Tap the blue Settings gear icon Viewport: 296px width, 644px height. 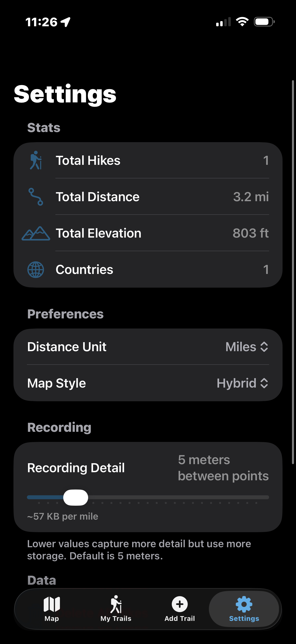pos(244,604)
